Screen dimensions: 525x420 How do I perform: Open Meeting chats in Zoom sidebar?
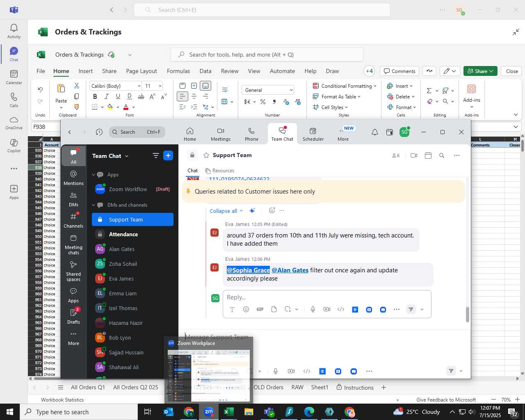tap(73, 245)
